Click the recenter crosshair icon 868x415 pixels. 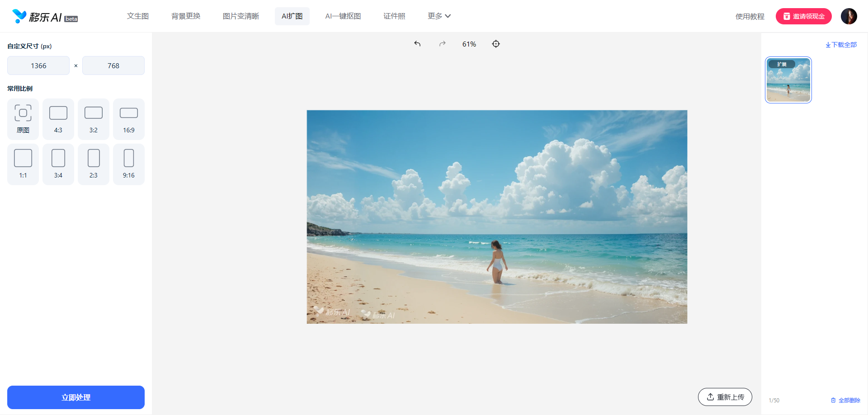[496, 44]
